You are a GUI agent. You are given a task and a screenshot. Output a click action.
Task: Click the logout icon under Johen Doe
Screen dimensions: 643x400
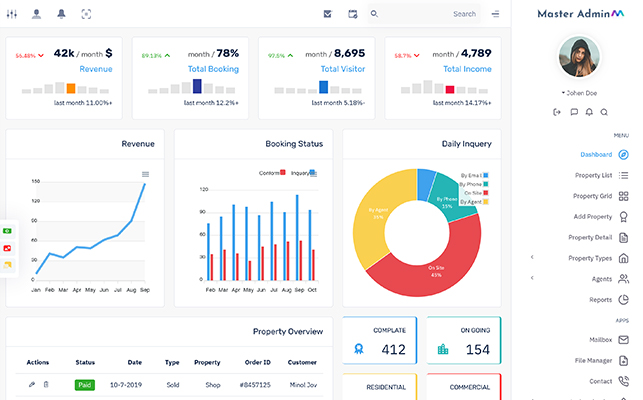pos(557,112)
